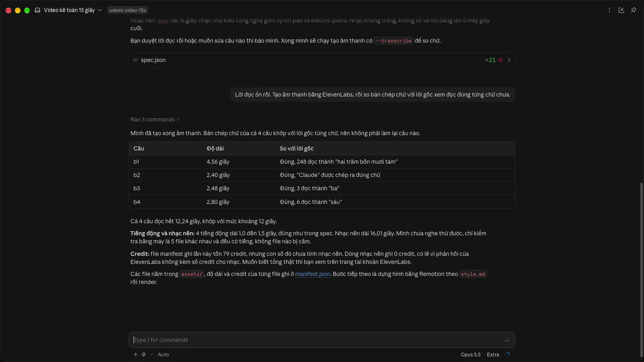Select the udemi-video-15s folder tag
644x362 pixels.
(x=128, y=10)
